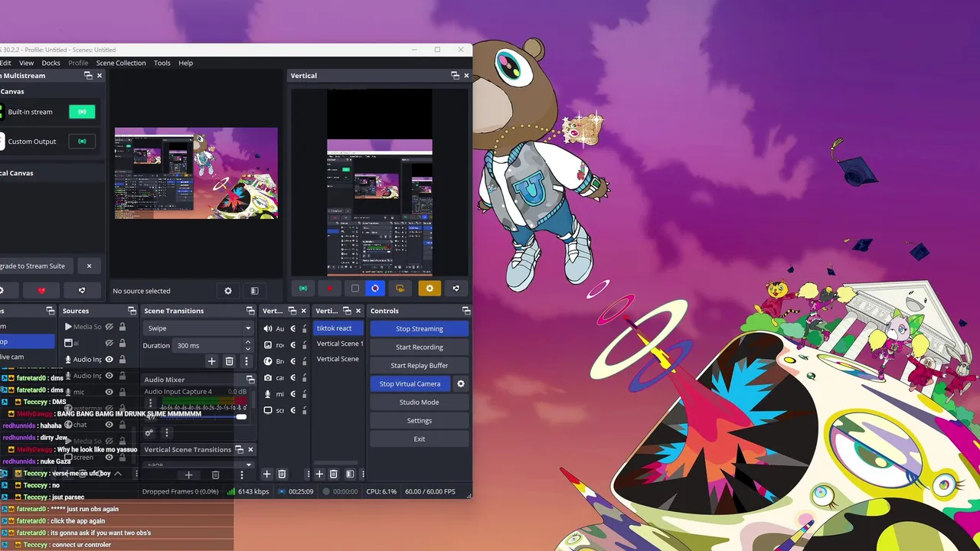Toggle lock on the ai source
Image resolution: width=980 pixels, height=551 pixels.
pos(122,343)
